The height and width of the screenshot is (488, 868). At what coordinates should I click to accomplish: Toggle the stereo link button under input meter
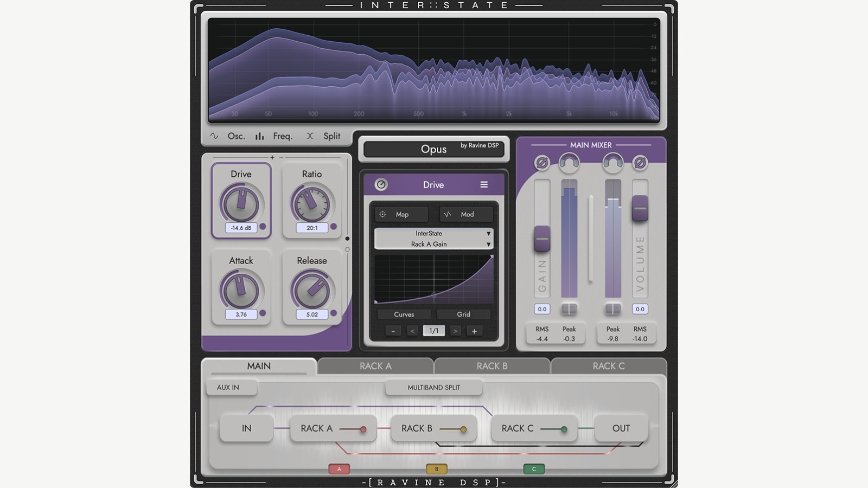point(569,309)
